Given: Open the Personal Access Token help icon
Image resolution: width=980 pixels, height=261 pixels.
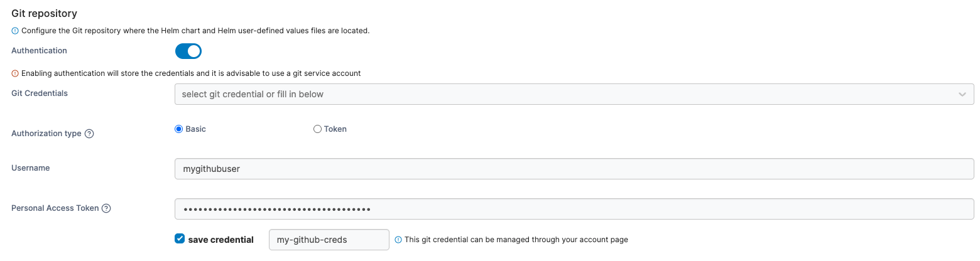Looking at the screenshot, I should pyautogui.click(x=106, y=208).
